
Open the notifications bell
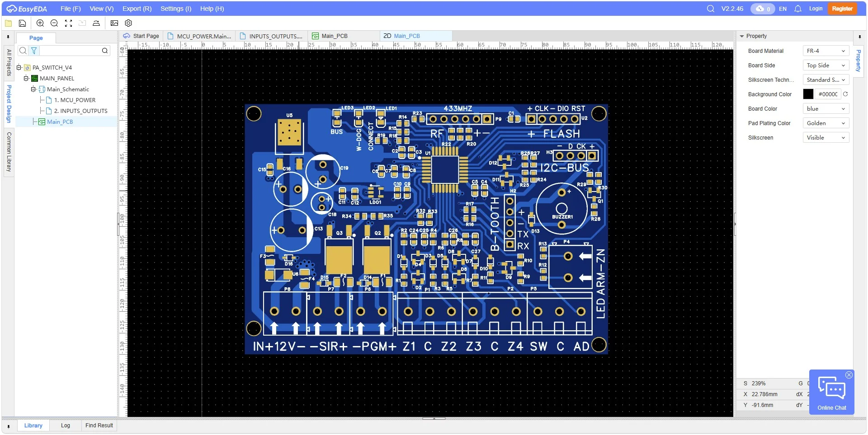pyautogui.click(x=798, y=8)
